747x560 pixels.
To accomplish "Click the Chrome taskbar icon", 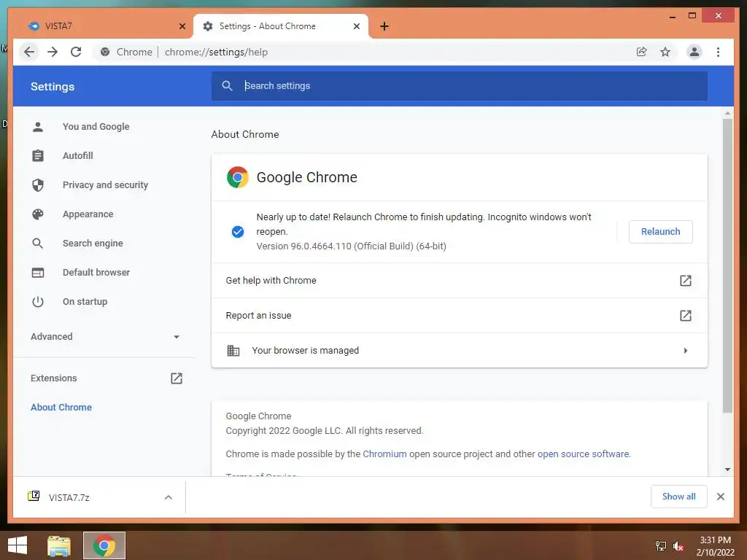I will (x=104, y=545).
